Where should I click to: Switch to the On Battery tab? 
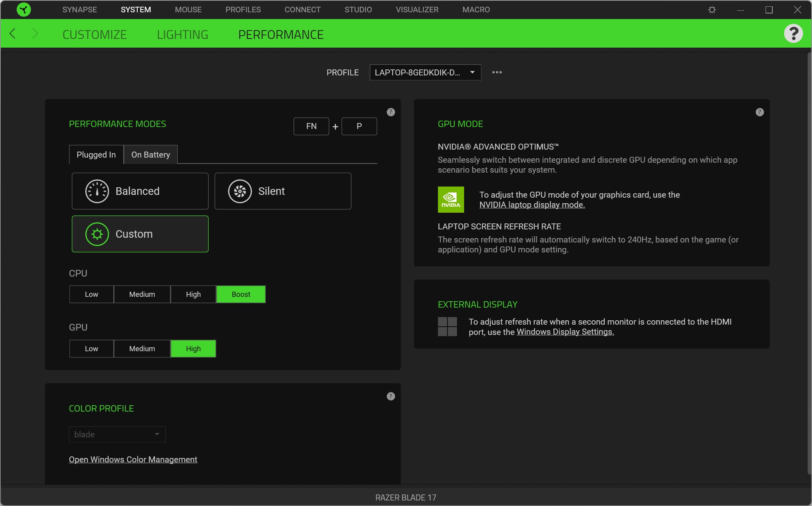pos(151,155)
